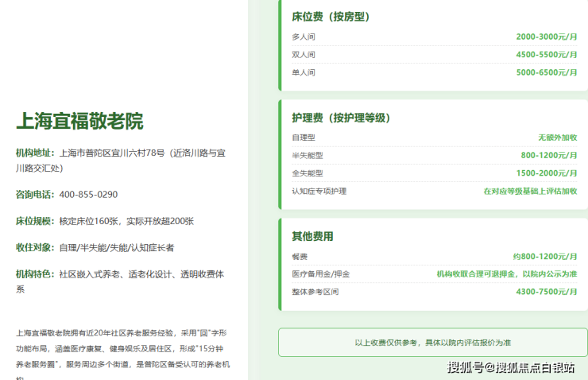This screenshot has width=588, height=380.
Task: Click the notice 以上收费仅供参考，具体以院内评估报价为准
Action: coord(433,343)
